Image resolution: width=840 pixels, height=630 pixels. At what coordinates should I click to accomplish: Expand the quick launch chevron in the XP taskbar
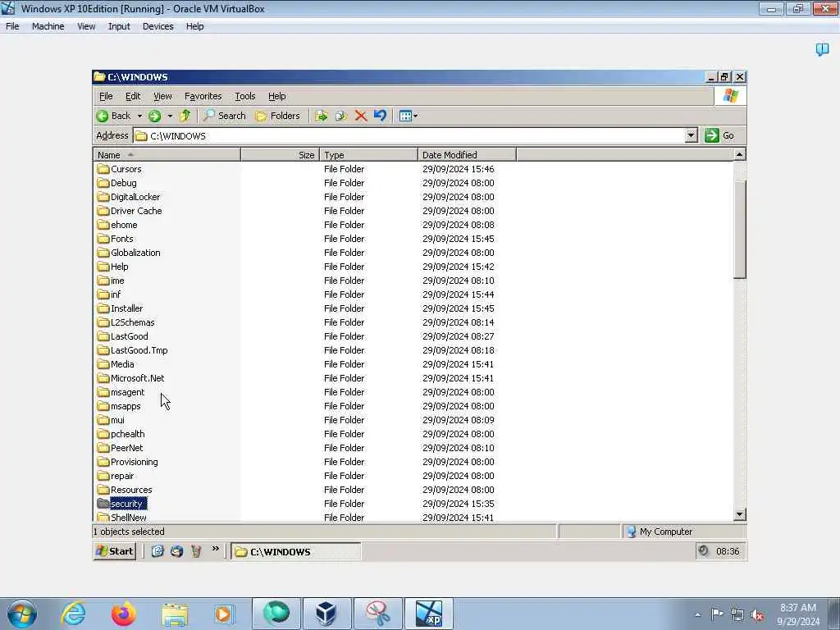pyautogui.click(x=216, y=549)
